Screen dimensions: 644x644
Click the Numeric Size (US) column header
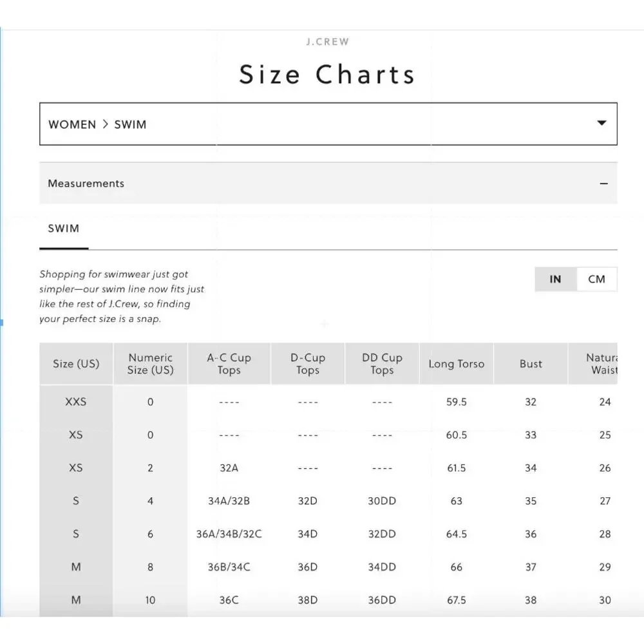tap(150, 364)
